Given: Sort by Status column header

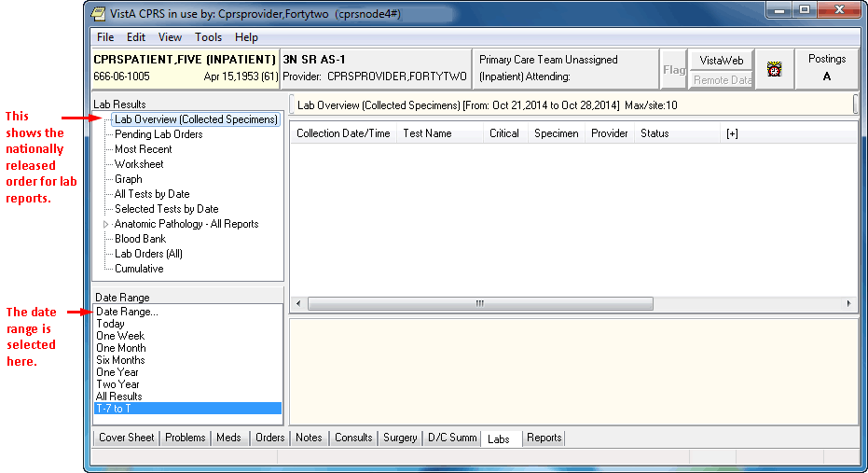Looking at the screenshot, I should tap(677, 133).
